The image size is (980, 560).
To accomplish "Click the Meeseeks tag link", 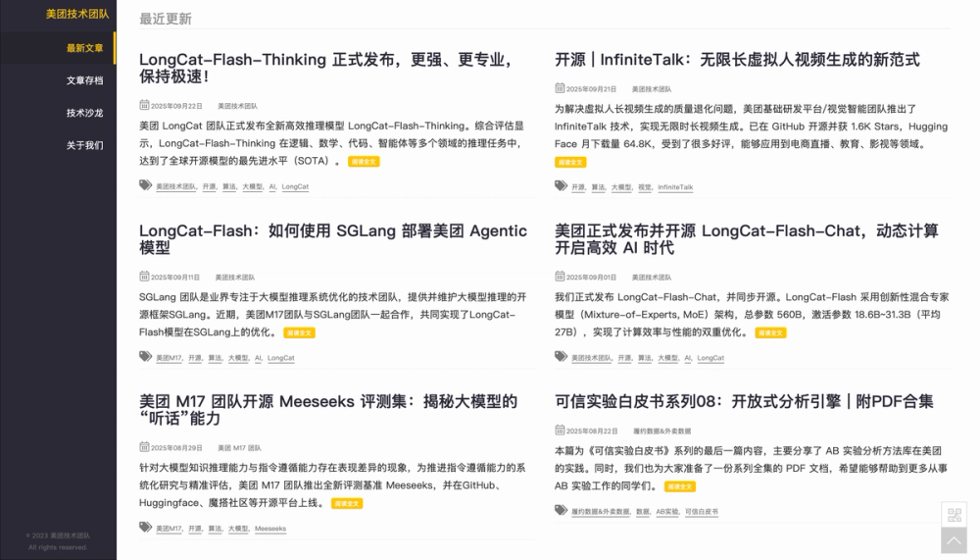I will [270, 529].
